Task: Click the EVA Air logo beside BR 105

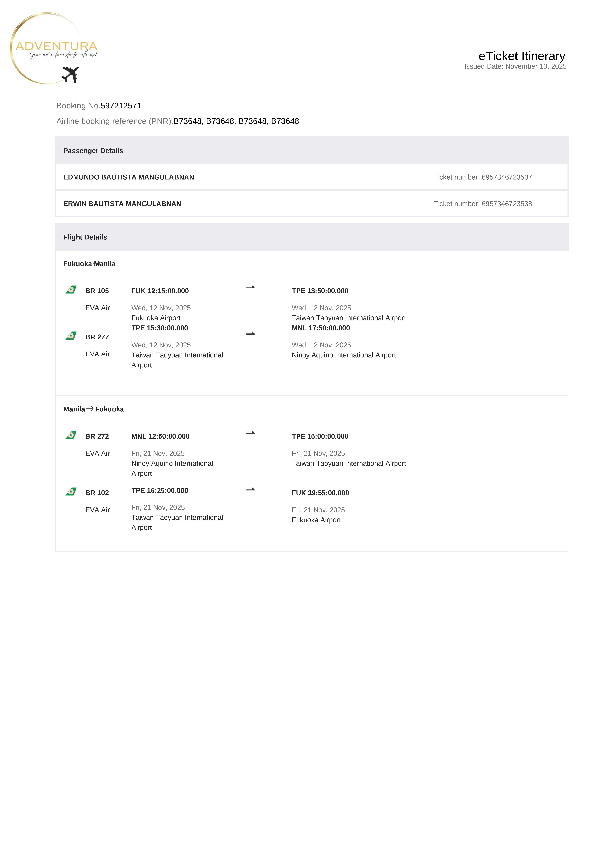Action: (71, 290)
